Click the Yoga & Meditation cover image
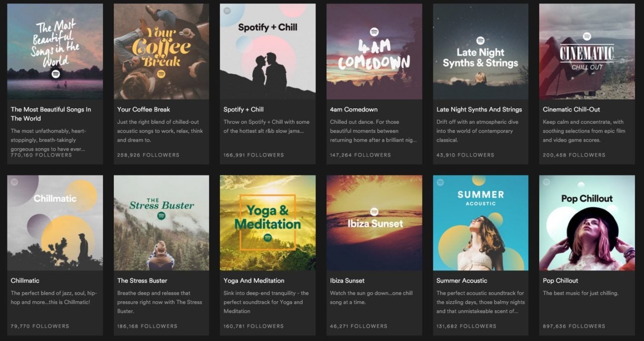 267,222
